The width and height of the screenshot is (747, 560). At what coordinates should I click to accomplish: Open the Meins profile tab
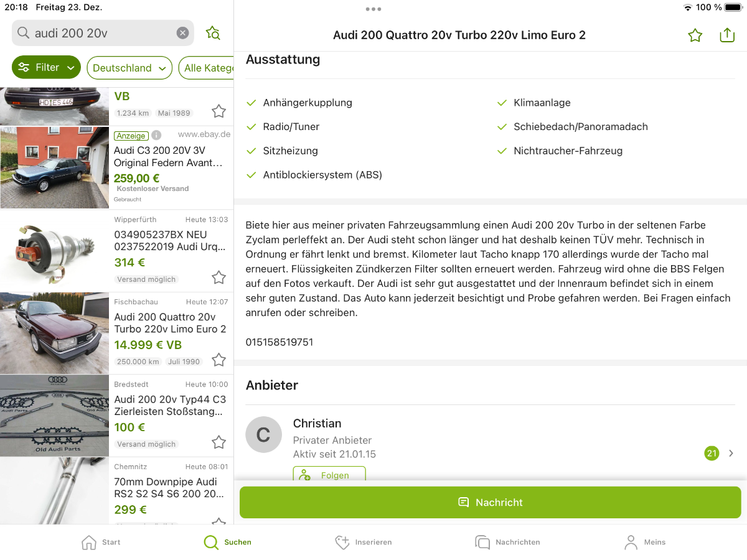pos(645,542)
